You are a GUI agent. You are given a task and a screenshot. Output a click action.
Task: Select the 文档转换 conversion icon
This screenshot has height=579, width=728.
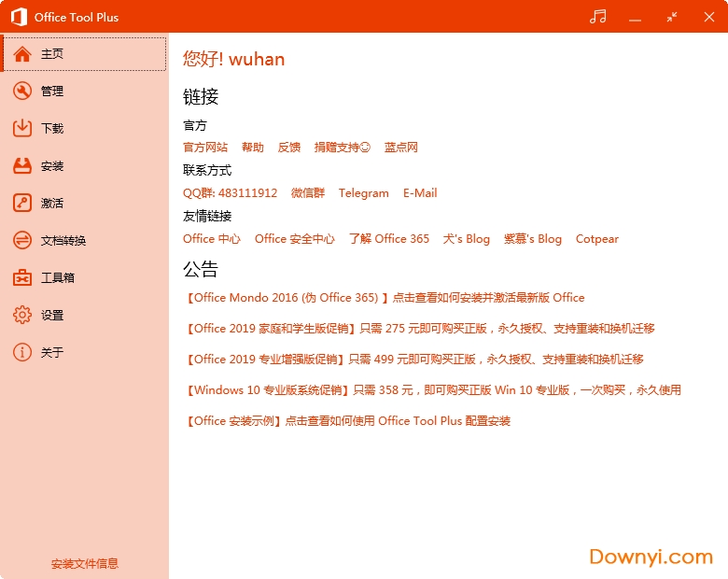[x=22, y=240]
